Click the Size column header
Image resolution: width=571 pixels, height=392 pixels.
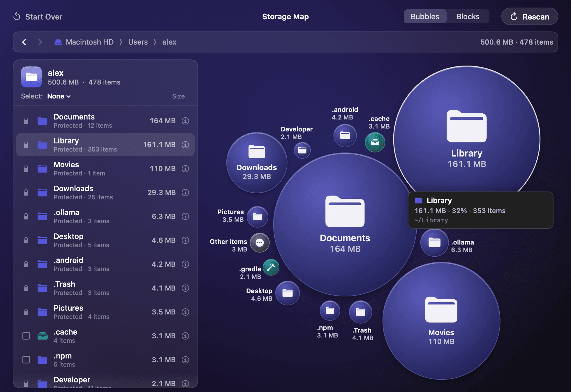tap(178, 96)
